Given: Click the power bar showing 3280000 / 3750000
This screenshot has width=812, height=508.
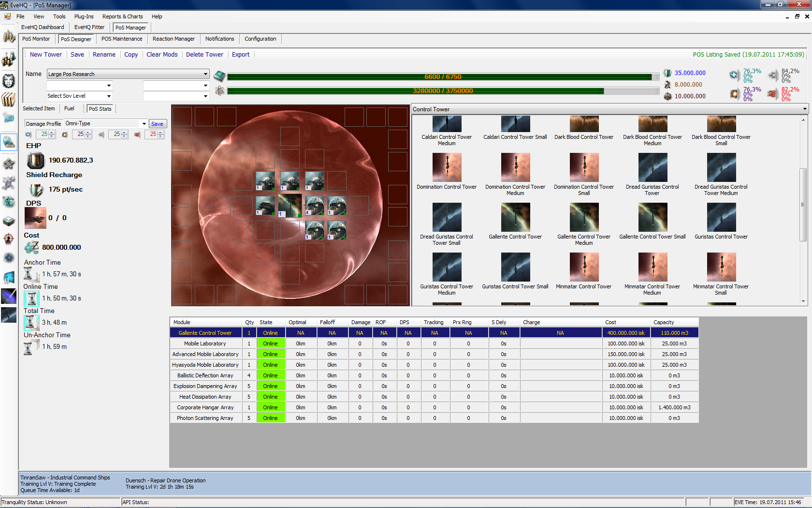Looking at the screenshot, I should tap(443, 91).
